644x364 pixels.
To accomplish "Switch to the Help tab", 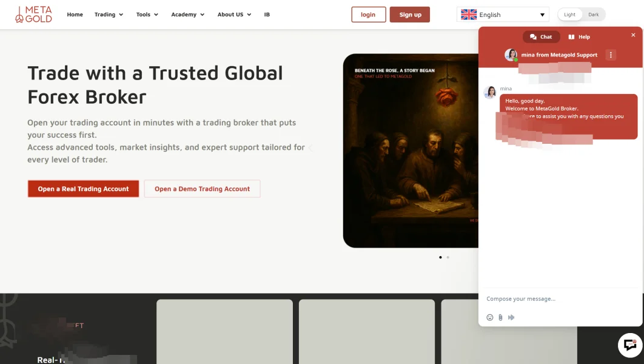I will [x=579, y=36].
